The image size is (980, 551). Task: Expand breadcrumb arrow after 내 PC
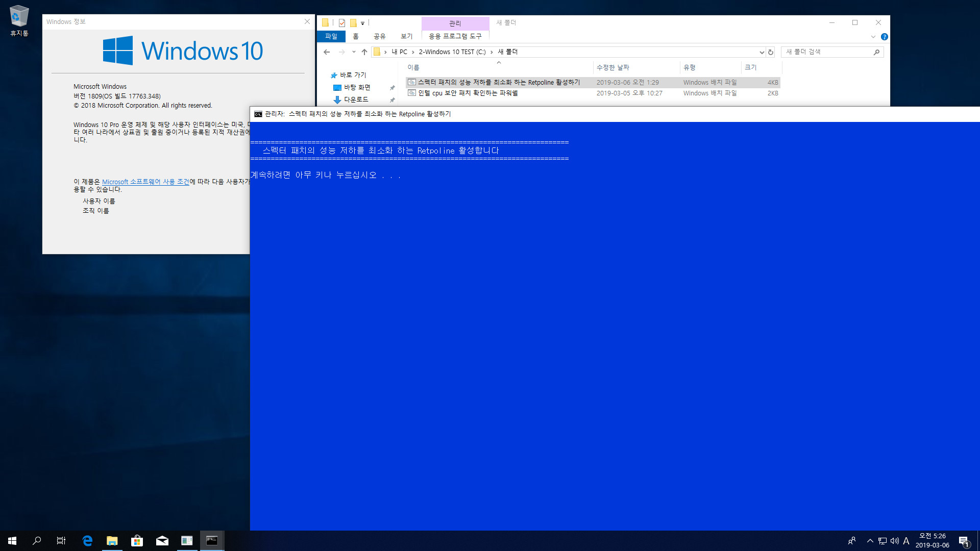[413, 52]
